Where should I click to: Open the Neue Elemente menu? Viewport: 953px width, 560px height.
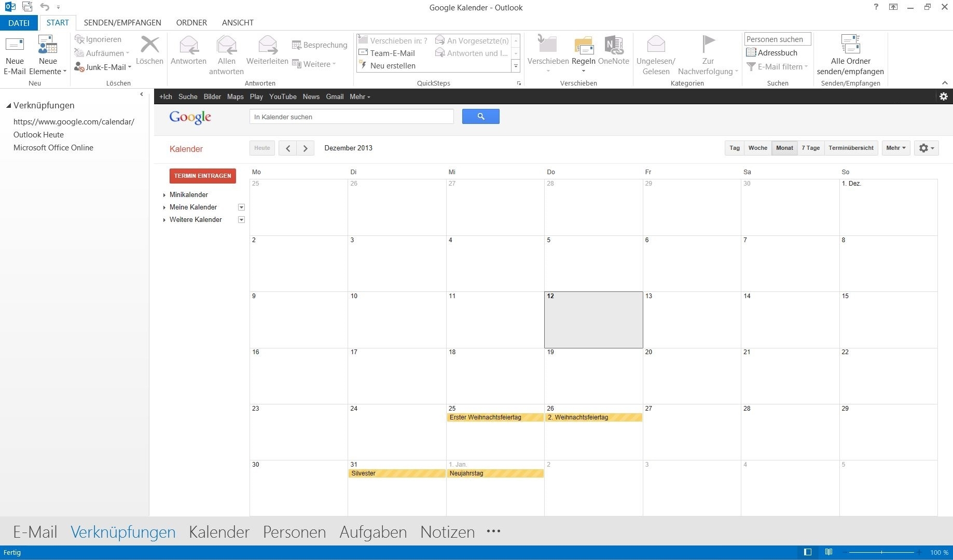tap(48, 55)
